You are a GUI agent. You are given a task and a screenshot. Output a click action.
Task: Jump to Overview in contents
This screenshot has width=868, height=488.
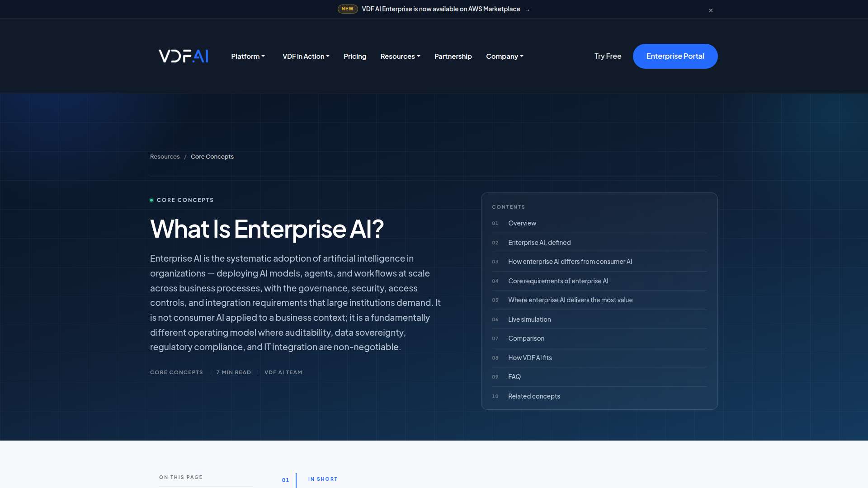[599, 223]
